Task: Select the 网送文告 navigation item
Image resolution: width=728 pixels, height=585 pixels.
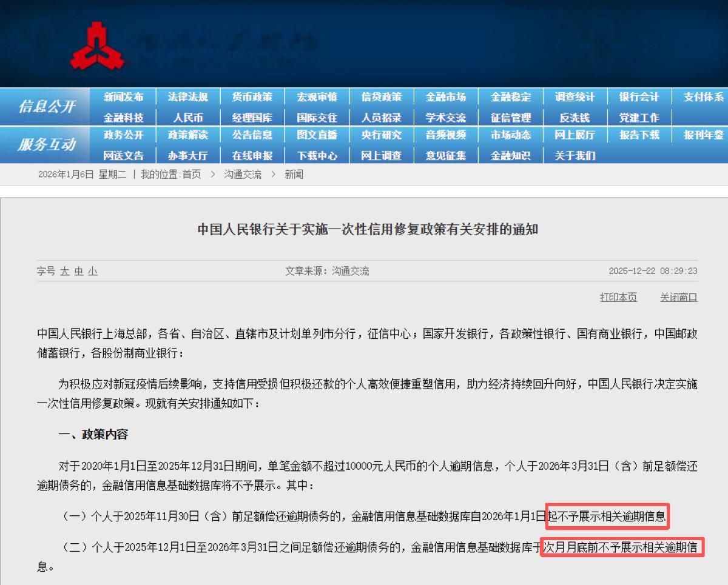Action: (x=124, y=155)
